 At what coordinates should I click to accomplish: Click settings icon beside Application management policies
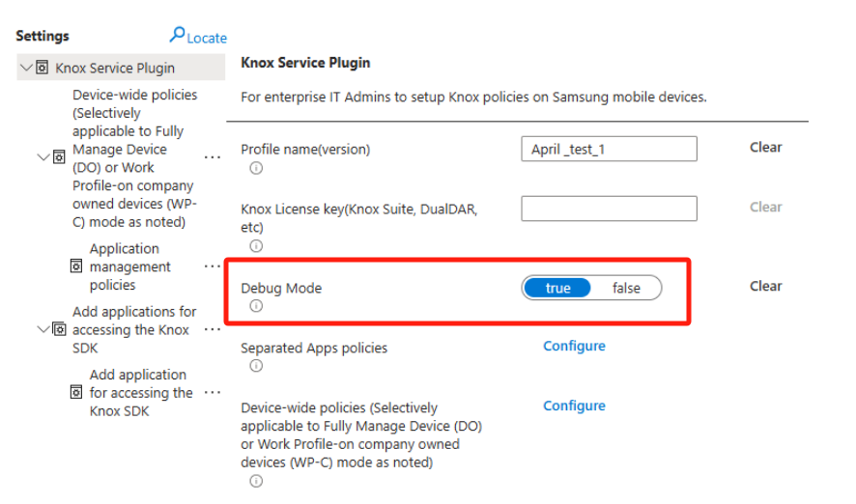coord(76,266)
